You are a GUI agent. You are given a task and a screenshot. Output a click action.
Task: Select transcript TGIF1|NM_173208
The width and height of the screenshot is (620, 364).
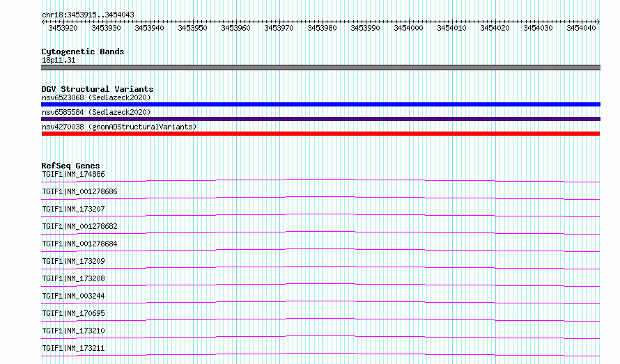74,278
